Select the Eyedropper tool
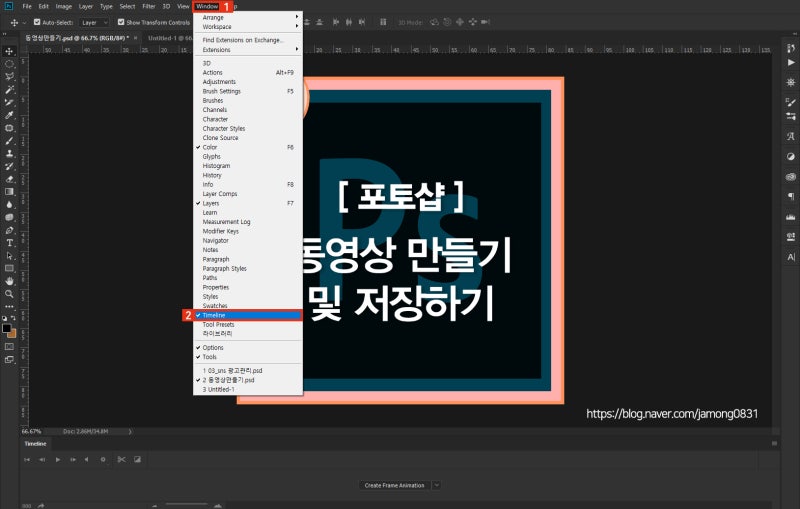The image size is (800, 509). (x=9, y=115)
